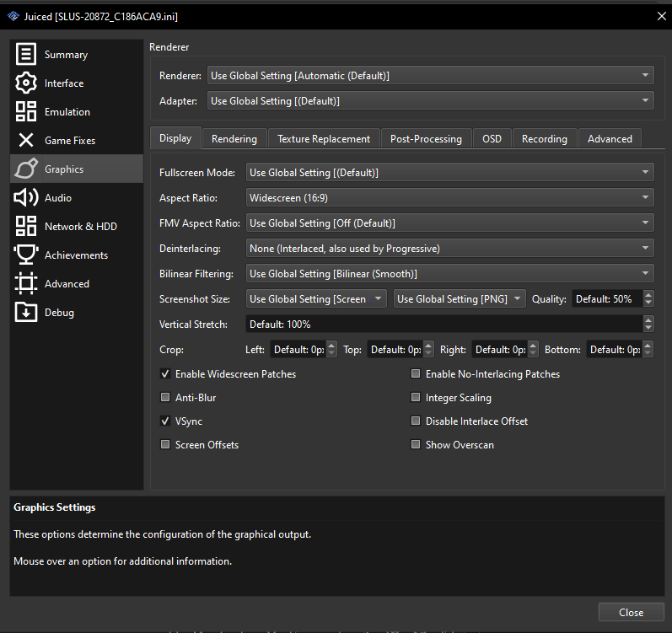Viewport: 672px width, 633px height.
Task: Go to Audio settings page
Action: [x=77, y=198]
